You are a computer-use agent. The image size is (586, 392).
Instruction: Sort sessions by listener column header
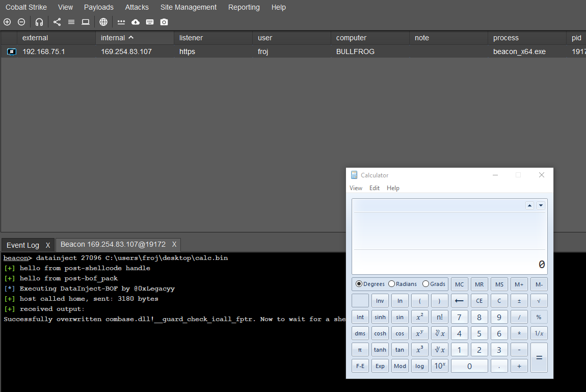coord(213,38)
